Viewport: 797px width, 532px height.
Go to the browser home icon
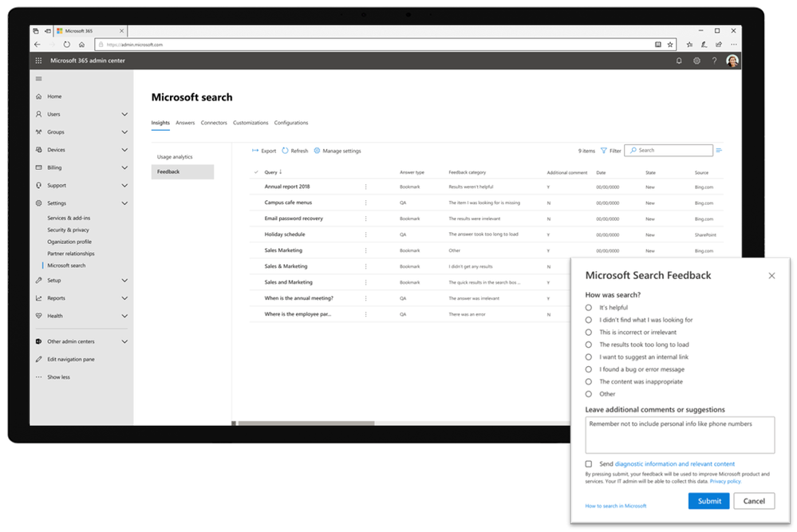(x=81, y=45)
